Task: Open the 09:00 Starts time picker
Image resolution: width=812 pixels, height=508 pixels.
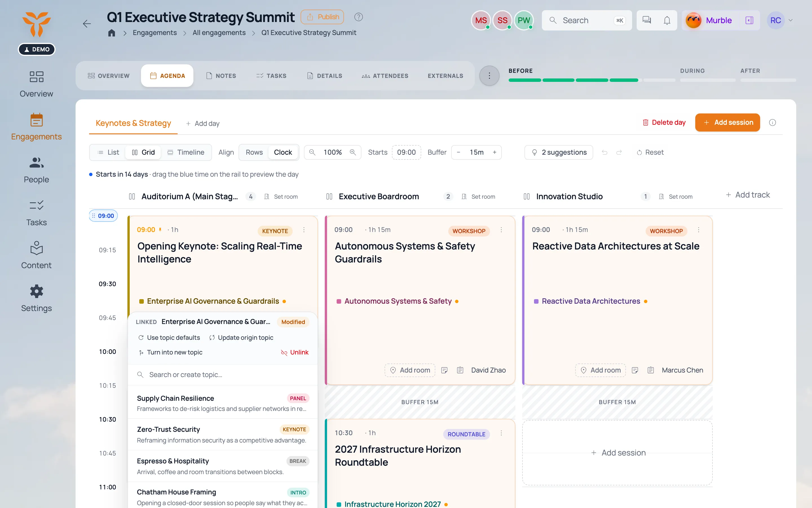Action: click(406, 152)
